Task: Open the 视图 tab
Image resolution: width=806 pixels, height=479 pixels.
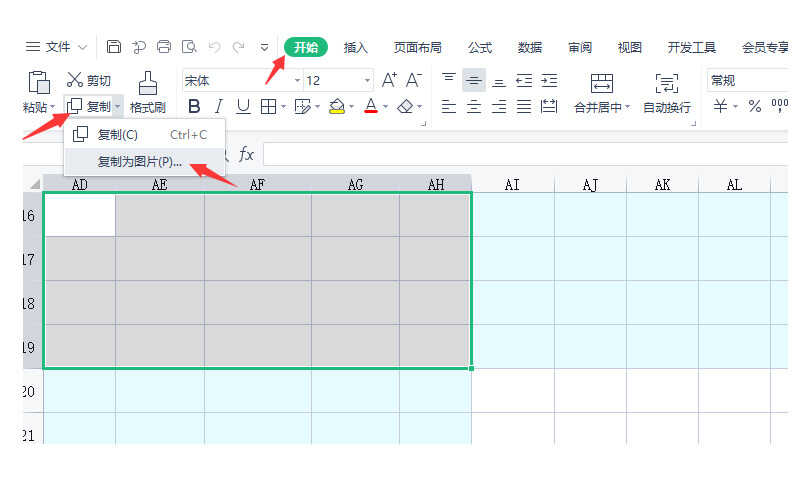Action: (x=630, y=47)
